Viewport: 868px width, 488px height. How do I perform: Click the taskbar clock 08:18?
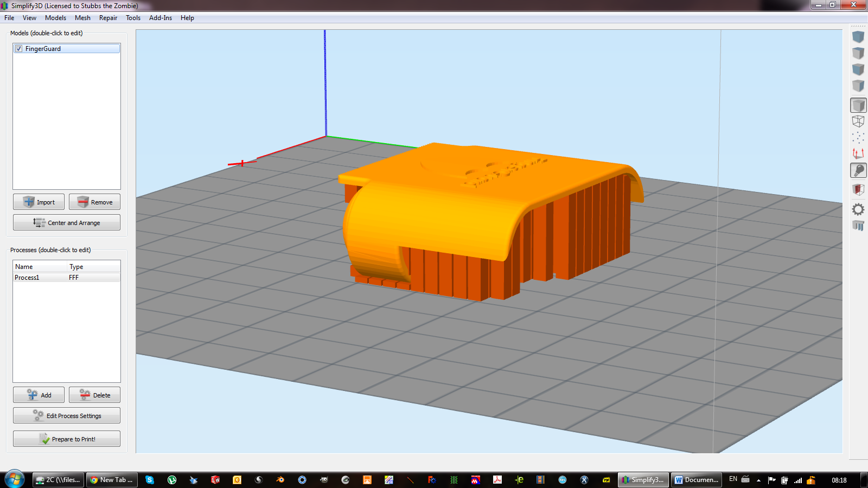point(839,480)
